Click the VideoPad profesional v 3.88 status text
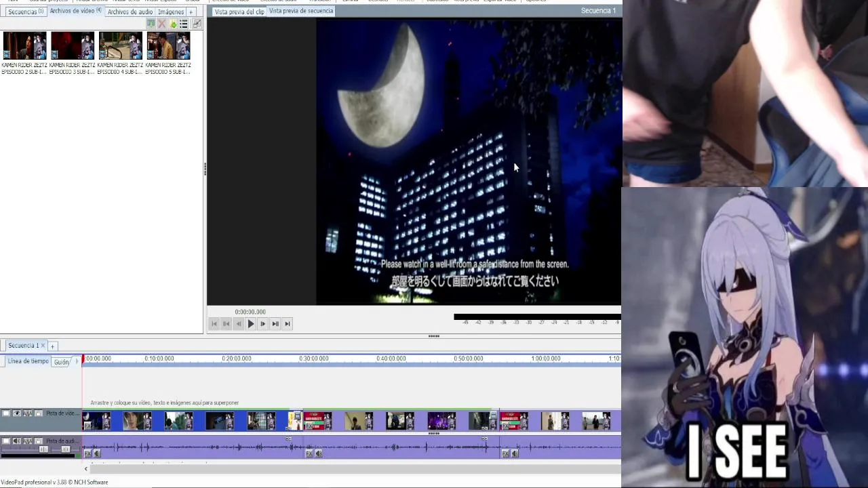The image size is (868, 488). pyautogui.click(x=54, y=483)
